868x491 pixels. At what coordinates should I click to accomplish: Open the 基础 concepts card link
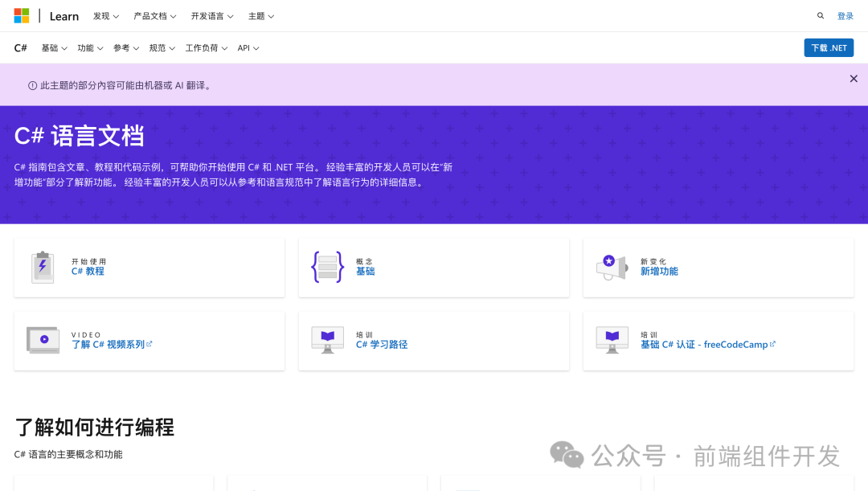coord(366,272)
